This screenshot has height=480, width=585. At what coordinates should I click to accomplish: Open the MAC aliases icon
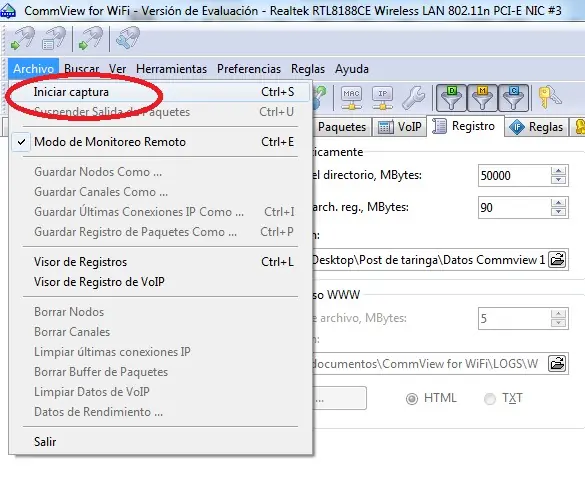click(351, 98)
